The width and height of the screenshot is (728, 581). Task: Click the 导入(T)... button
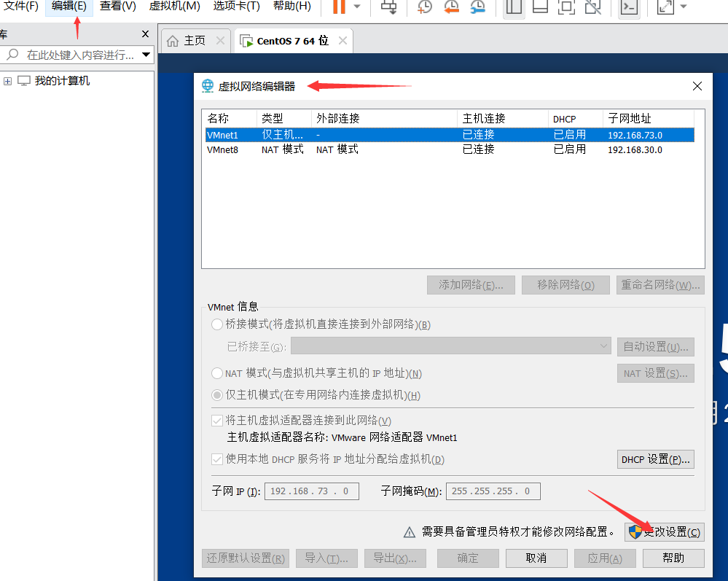326,558
